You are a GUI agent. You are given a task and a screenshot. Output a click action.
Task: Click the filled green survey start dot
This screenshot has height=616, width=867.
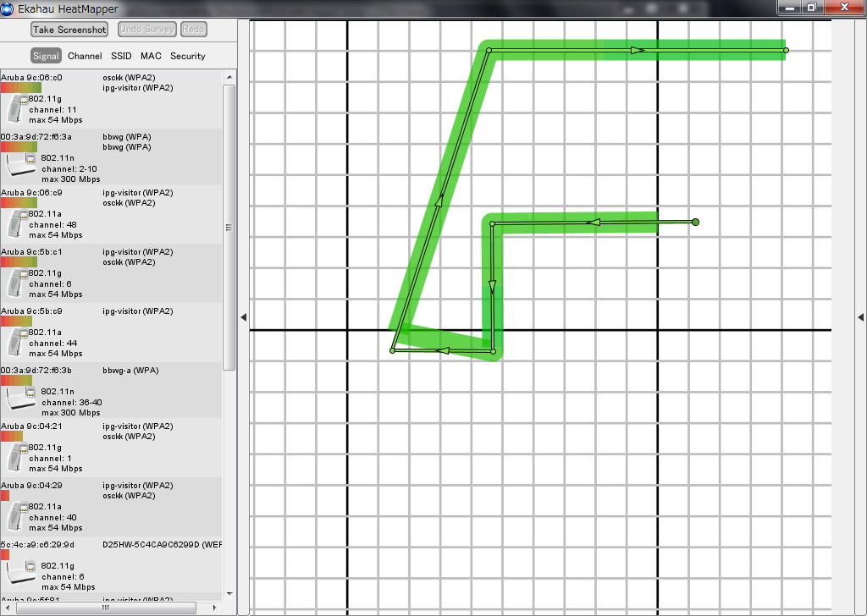[696, 222]
